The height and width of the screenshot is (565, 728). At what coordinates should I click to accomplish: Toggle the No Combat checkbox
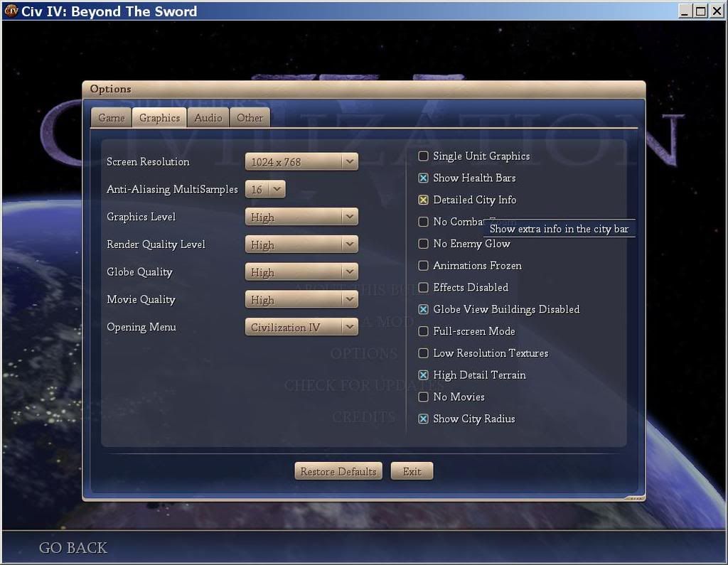[x=423, y=222]
